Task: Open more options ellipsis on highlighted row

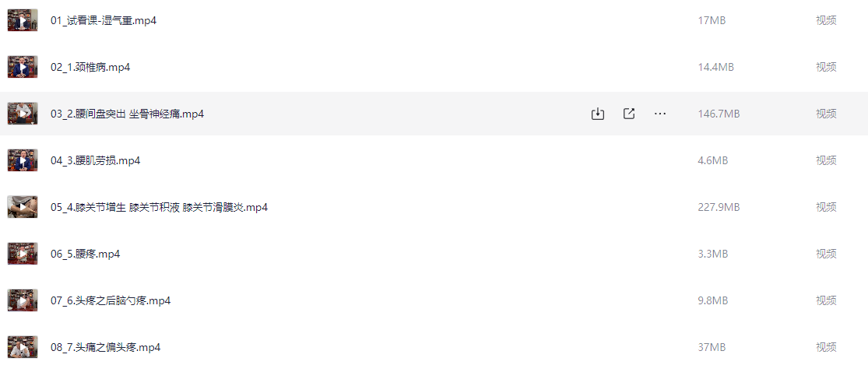Action: [660, 114]
